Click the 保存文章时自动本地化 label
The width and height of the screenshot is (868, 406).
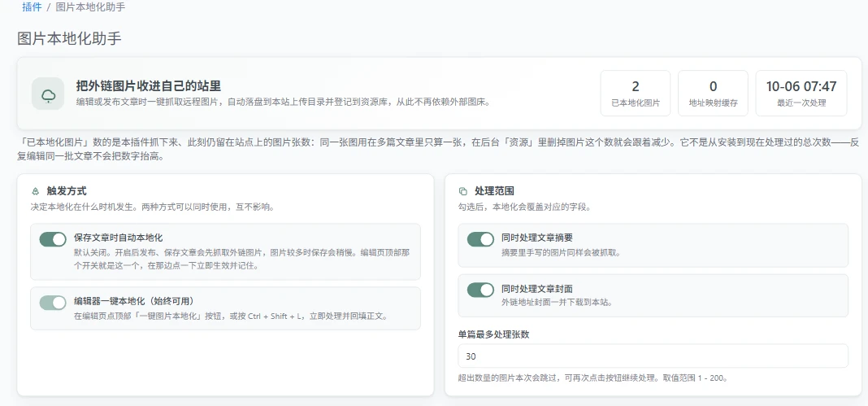118,238
